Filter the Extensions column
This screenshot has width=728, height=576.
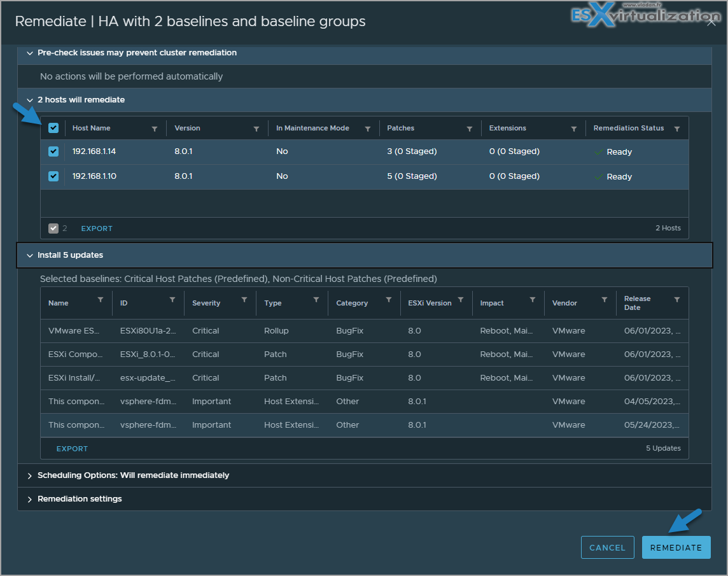point(574,129)
